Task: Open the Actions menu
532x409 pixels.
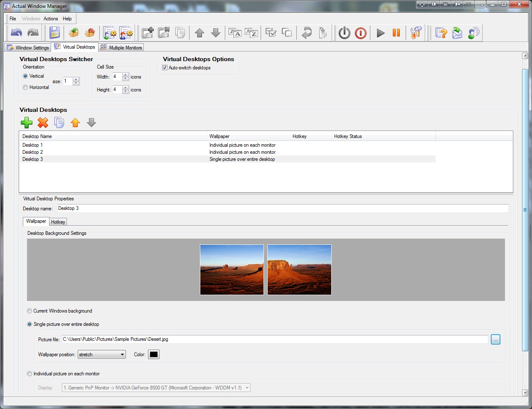Action: [x=50, y=19]
